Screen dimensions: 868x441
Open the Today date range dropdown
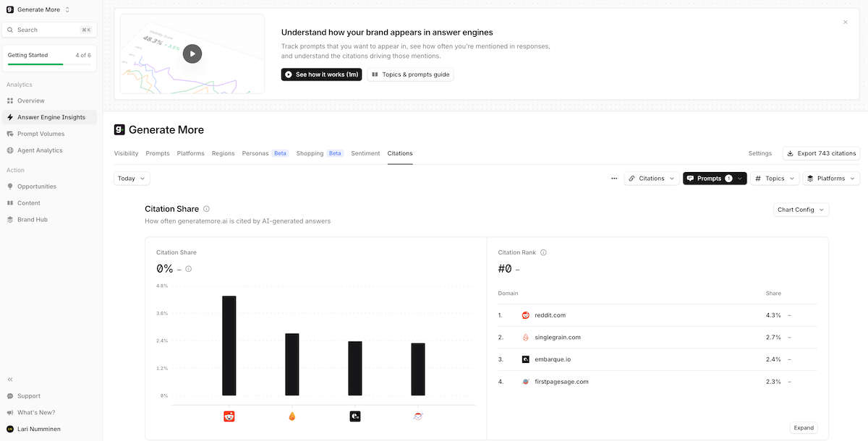[131, 178]
